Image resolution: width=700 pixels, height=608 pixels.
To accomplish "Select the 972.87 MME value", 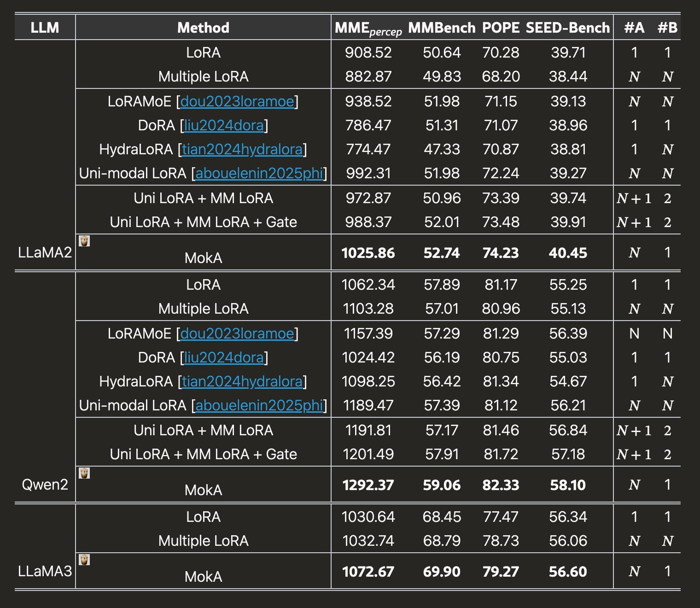I will tap(368, 198).
